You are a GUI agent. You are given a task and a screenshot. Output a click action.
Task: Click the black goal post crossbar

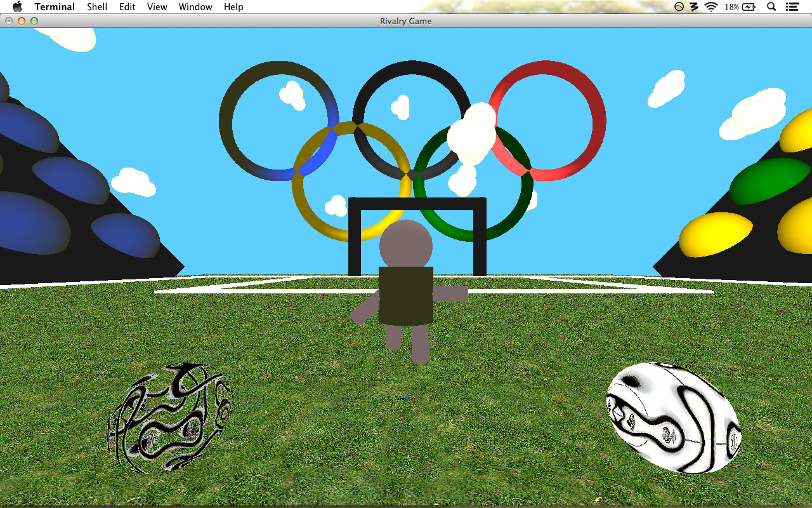[x=417, y=204]
